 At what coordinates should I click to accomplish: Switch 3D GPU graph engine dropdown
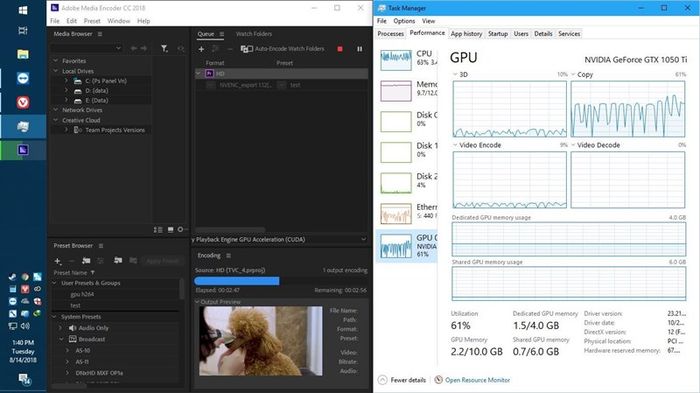pos(460,75)
